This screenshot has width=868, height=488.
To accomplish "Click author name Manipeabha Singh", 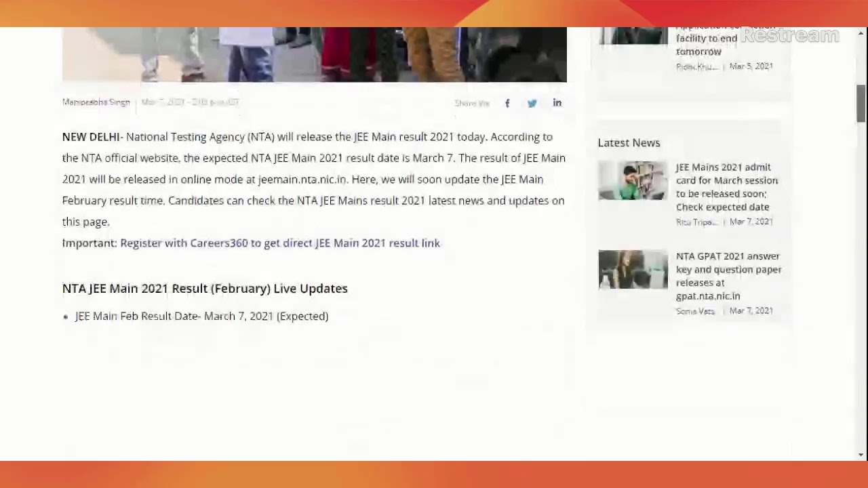I will pos(96,102).
